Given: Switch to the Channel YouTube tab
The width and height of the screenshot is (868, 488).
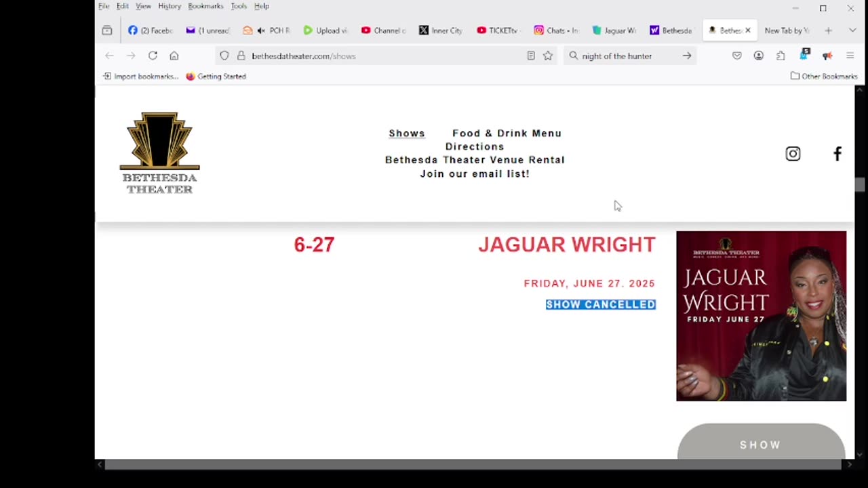Looking at the screenshot, I should point(384,30).
